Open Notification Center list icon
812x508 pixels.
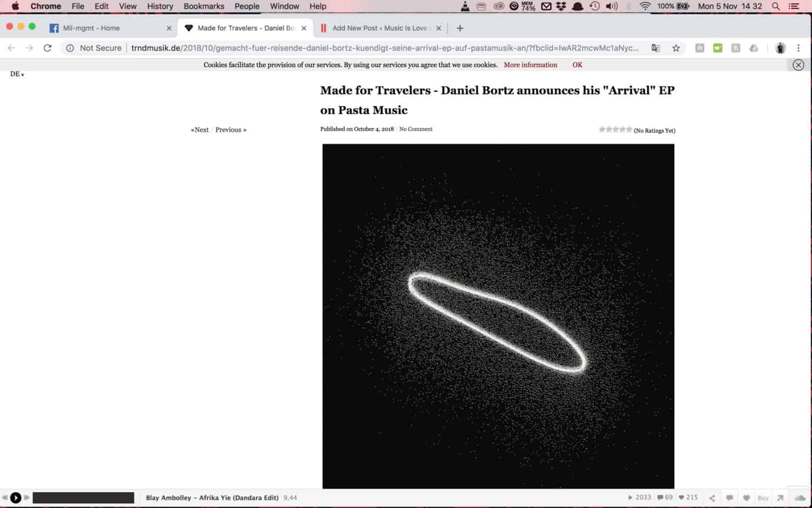pyautogui.click(x=794, y=6)
